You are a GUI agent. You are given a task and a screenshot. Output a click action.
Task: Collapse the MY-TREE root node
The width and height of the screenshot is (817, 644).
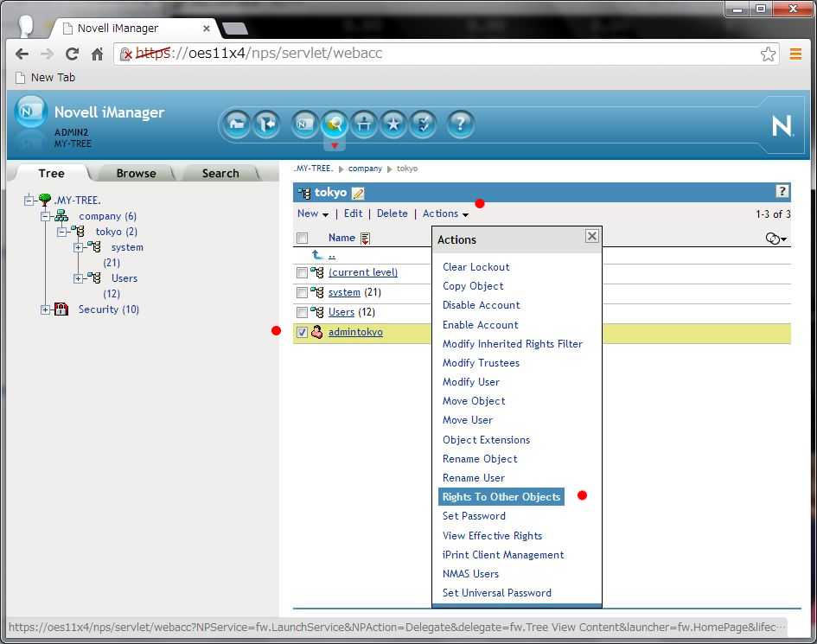[29, 200]
